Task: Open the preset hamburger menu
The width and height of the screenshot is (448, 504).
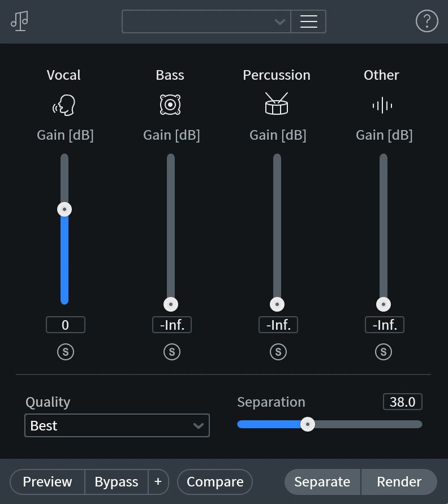Action: click(x=308, y=21)
